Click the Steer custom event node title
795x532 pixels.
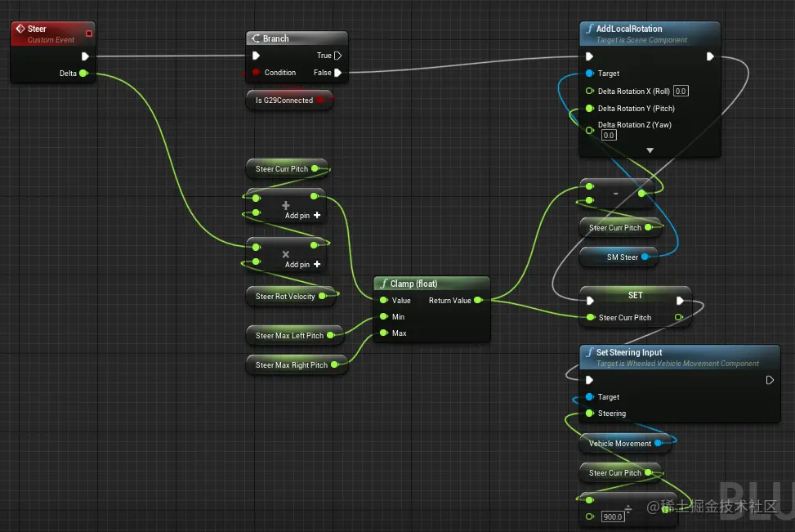(37, 29)
